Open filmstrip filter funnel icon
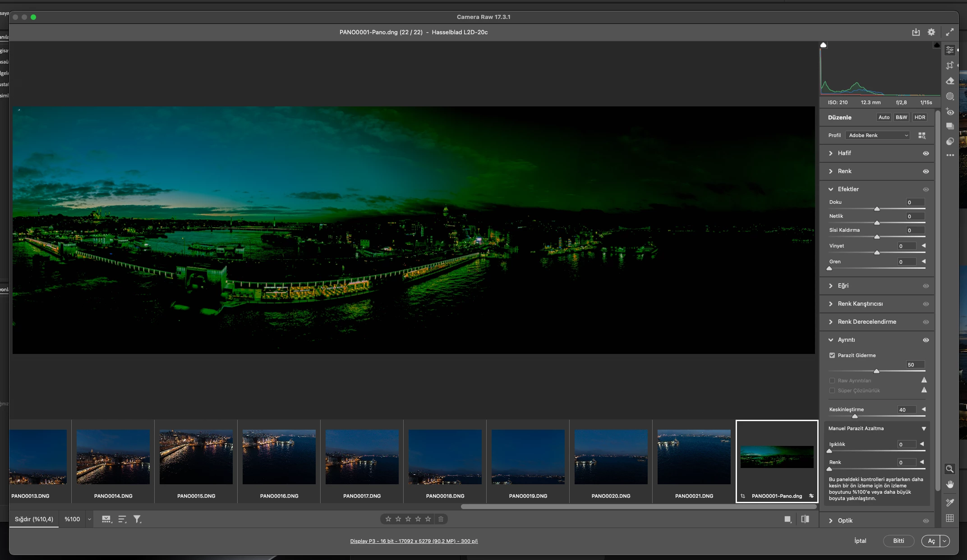 137,519
